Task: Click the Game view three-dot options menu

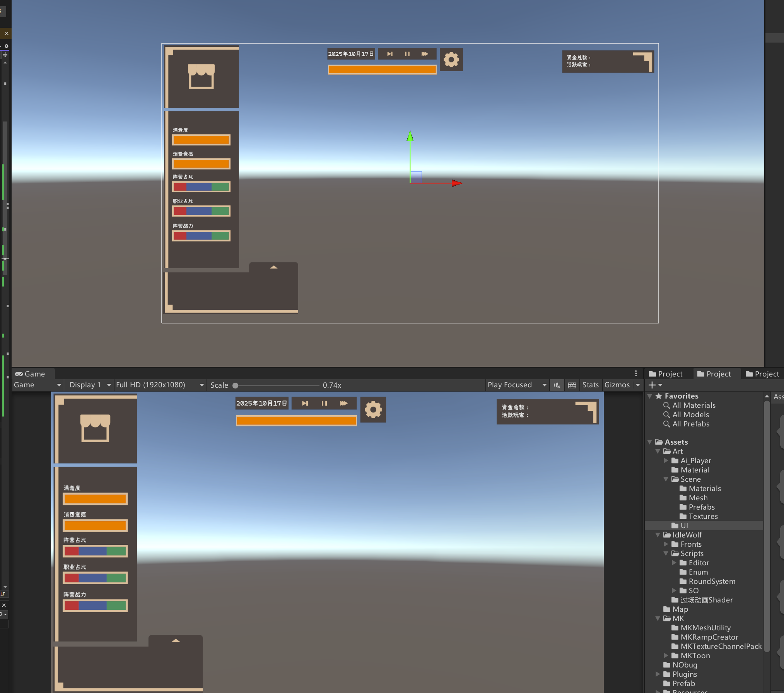Action: pos(636,373)
